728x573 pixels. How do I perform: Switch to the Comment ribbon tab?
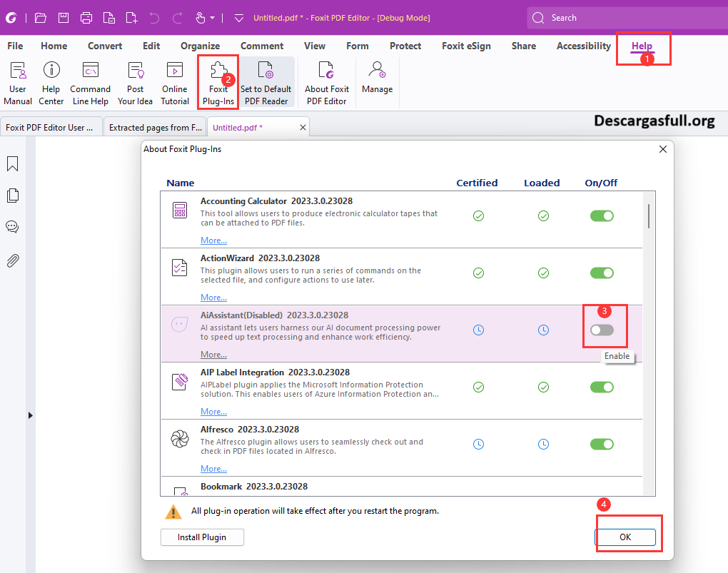click(x=262, y=46)
